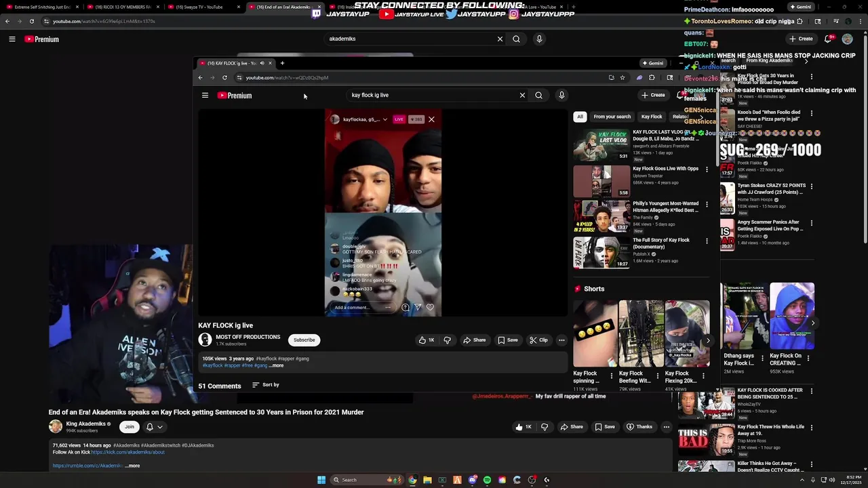This screenshot has width=868, height=488.
Task: Open options for "Kay Flock Goes Live With Opps"
Action: coord(707,169)
